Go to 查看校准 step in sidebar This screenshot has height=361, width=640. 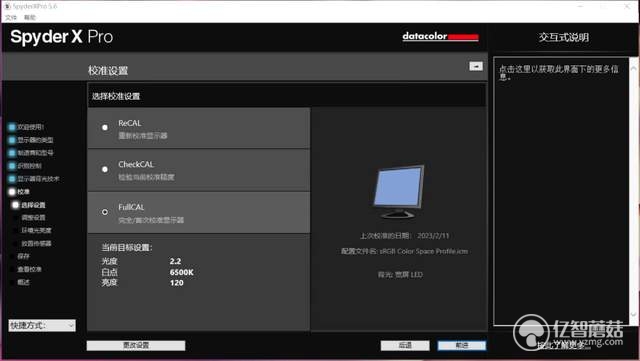(29, 269)
